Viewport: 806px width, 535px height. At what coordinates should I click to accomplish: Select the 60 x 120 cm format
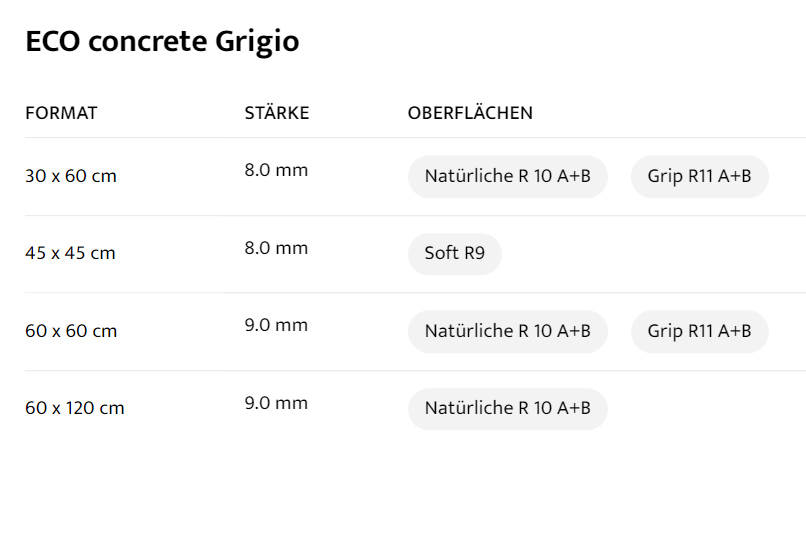click(x=75, y=408)
